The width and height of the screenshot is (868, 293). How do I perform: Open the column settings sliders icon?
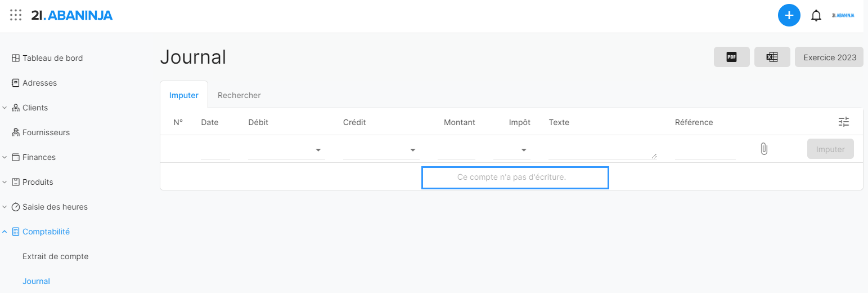[843, 122]
